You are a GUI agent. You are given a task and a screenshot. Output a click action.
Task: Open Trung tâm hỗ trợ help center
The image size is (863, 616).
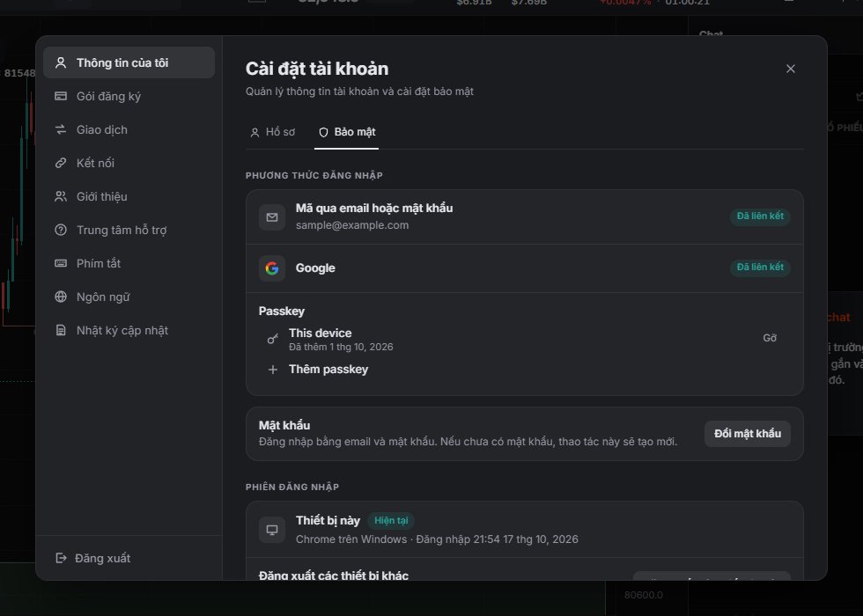pyautogui.click(x=129, y=230)
